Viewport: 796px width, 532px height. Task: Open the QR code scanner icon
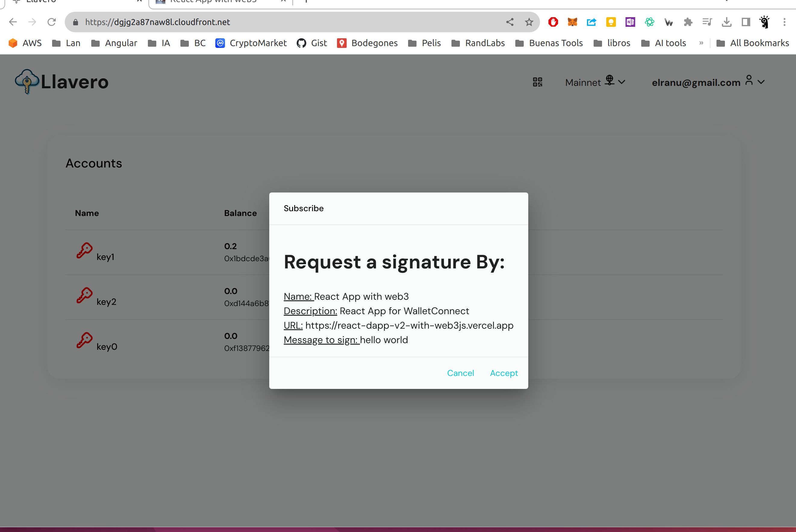(538, 82)
